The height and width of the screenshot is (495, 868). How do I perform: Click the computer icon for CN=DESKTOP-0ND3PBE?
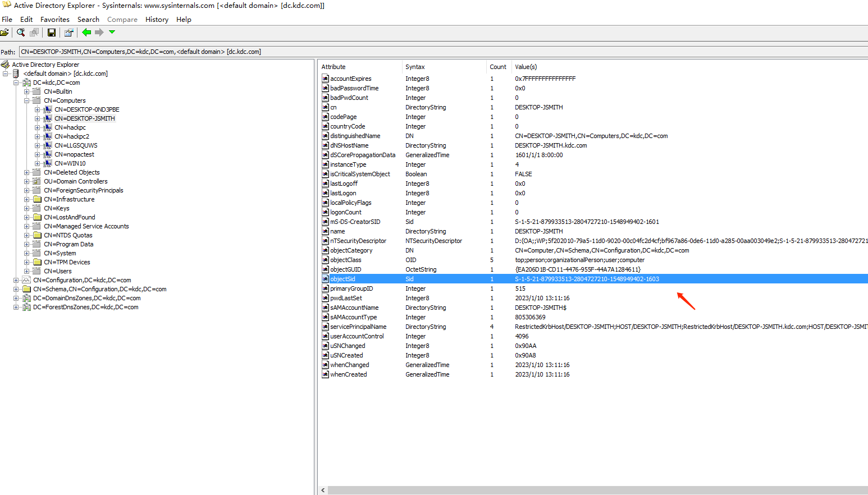[48, 109]
